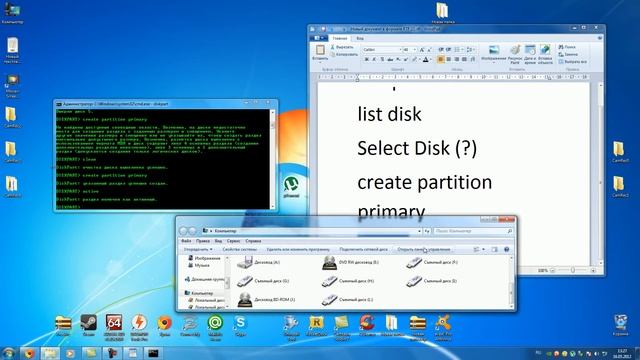Click the zoom slider in WordPad status bar

[x=573, y=270]
